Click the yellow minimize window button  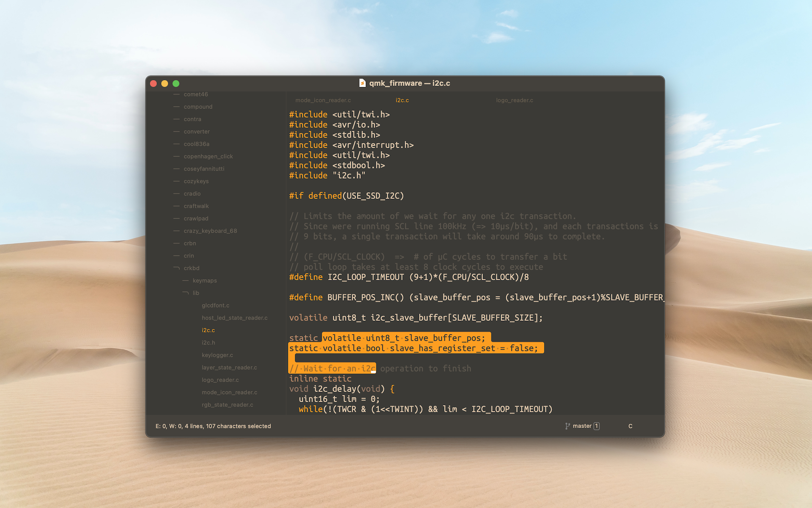coord(165,83)
